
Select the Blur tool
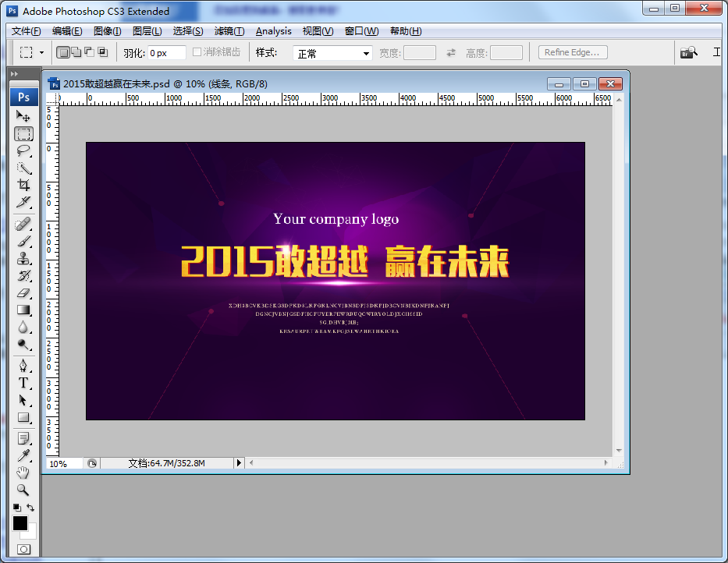(23, 328)
